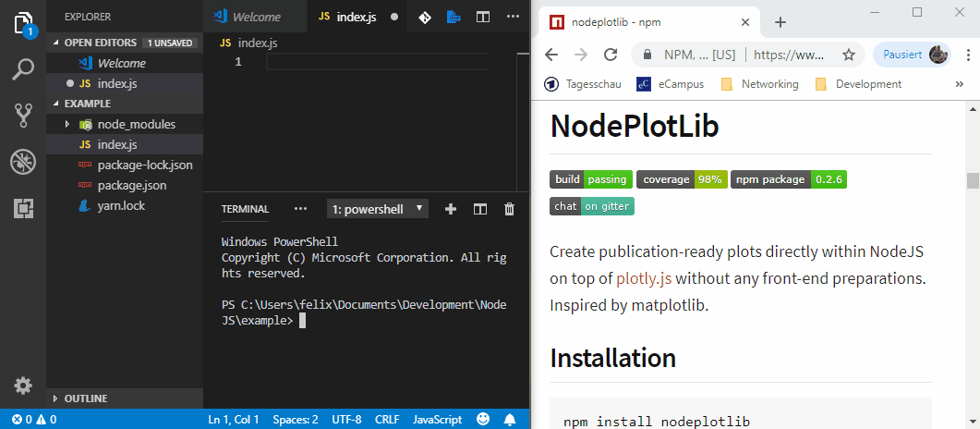This screenshot has width=980, height=429.
Task: Click the chat on gitter badge
Action: point(592,206)
